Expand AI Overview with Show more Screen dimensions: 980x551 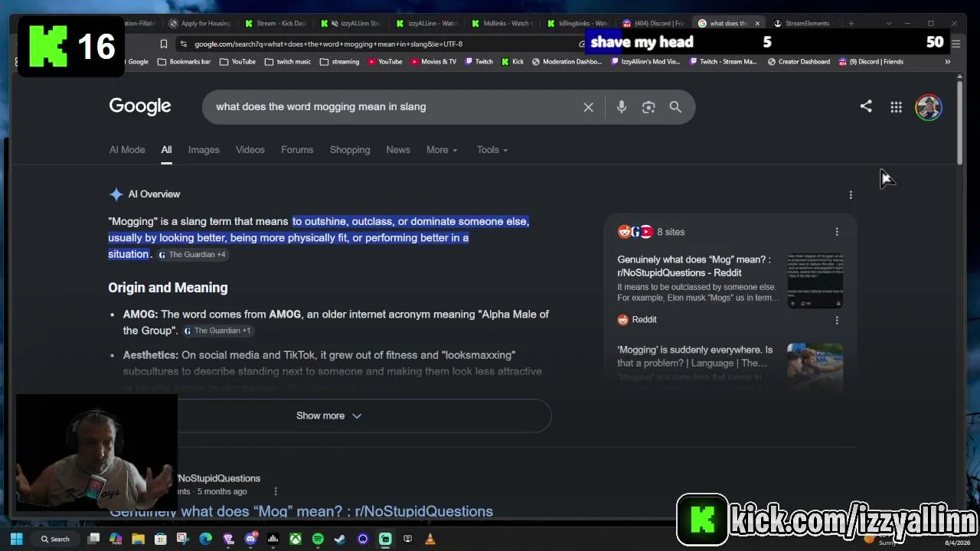click(x=329, y=416)
